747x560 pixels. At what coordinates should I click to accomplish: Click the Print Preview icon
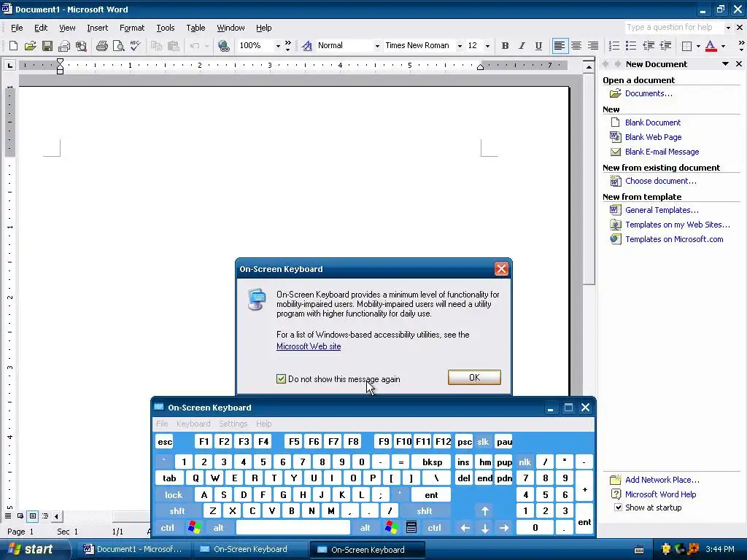pos(119,46)
